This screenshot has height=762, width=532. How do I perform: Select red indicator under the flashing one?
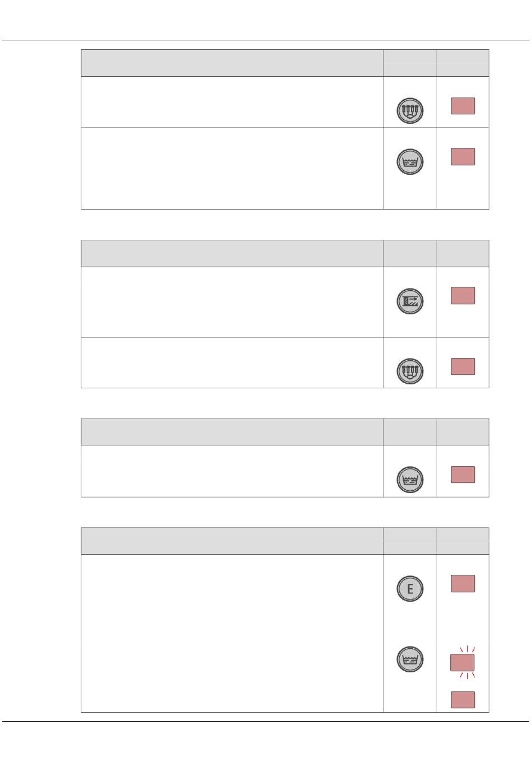point(463,700)
